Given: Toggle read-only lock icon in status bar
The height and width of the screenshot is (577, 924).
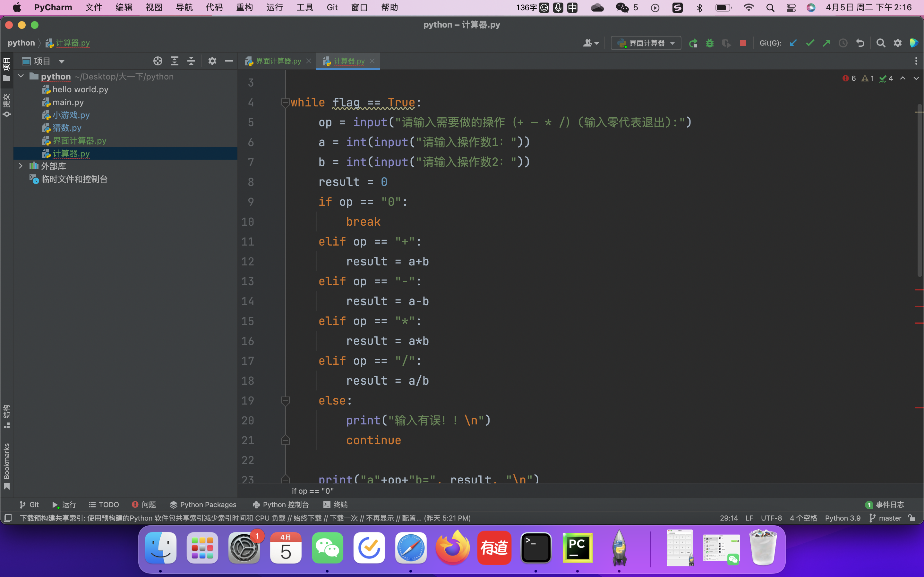Looking at the screenshot, I should (x=912, y=518).
